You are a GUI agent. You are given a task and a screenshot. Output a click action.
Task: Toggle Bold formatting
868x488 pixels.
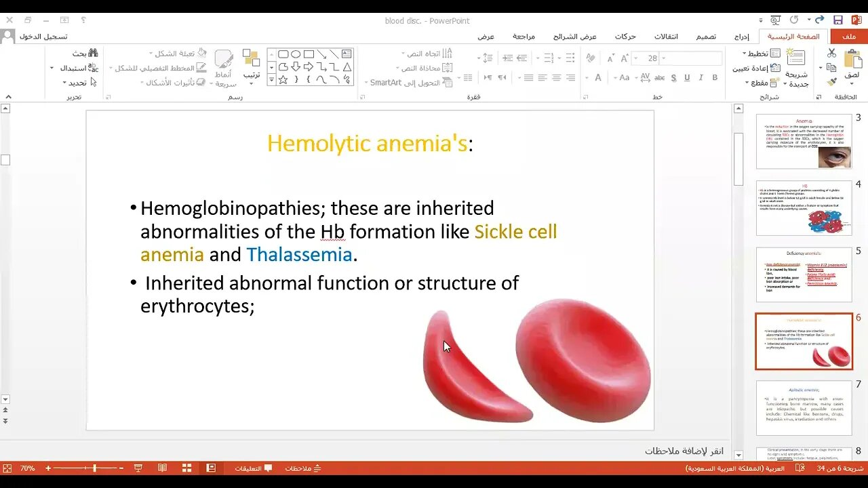click(x=715, y=78)
